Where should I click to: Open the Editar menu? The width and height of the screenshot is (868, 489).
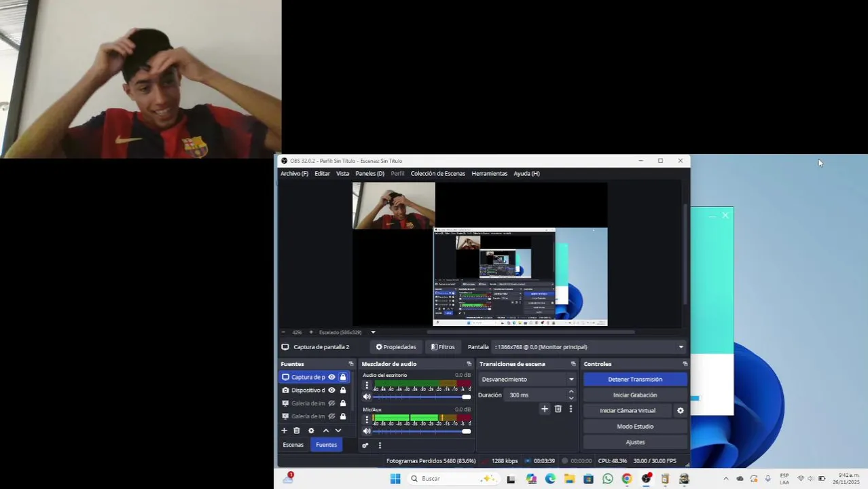point(322,173)
